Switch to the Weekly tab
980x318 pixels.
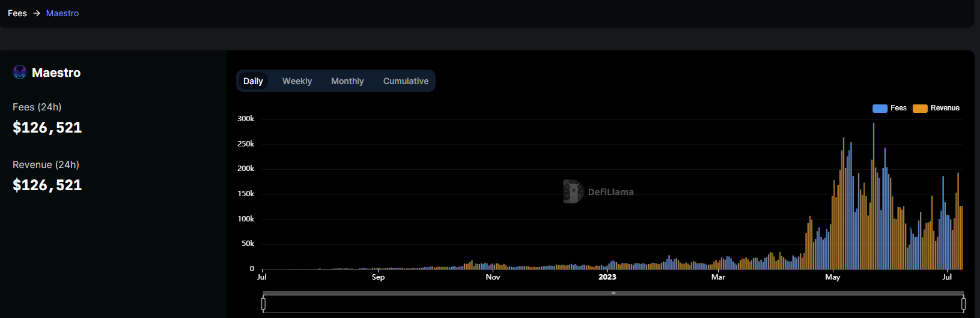pos(297,81)
